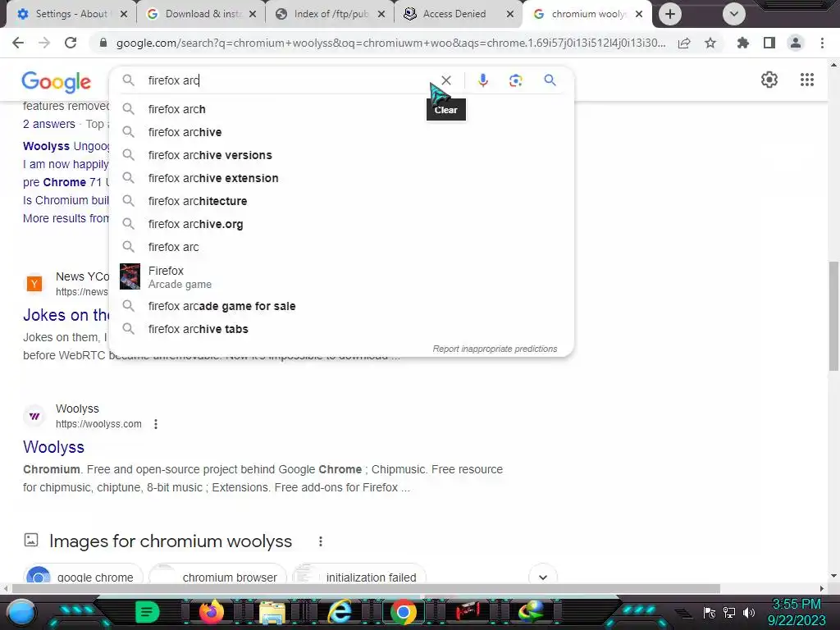
Task: Open the volume control in system tray
Action: click(x=748, y=613)
